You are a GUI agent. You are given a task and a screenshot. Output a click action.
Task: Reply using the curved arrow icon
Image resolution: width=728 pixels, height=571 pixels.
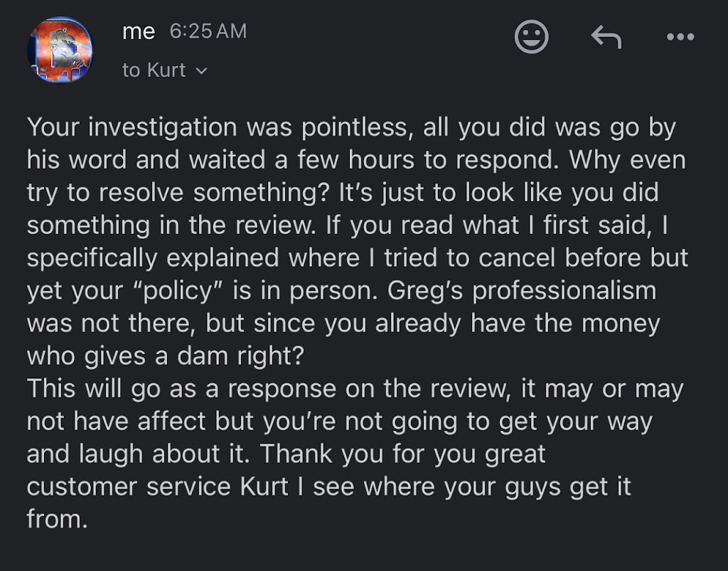click(606, 37)
